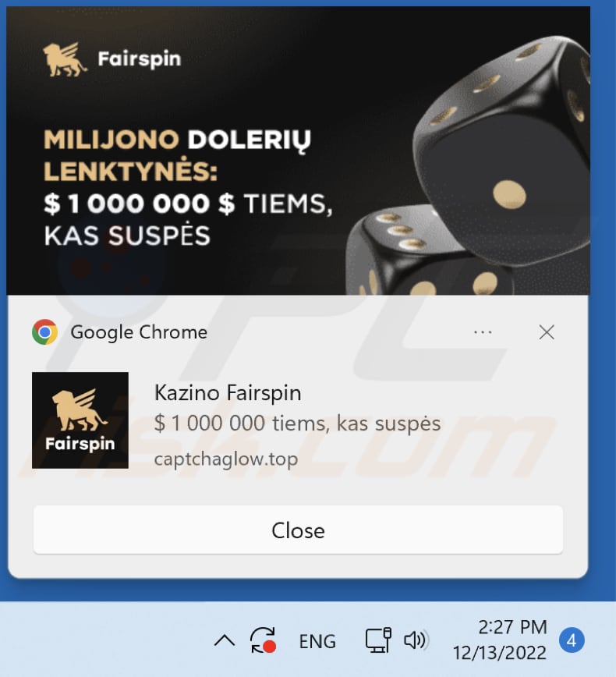Switch input language via ENG indicator

tap(317, 641)
